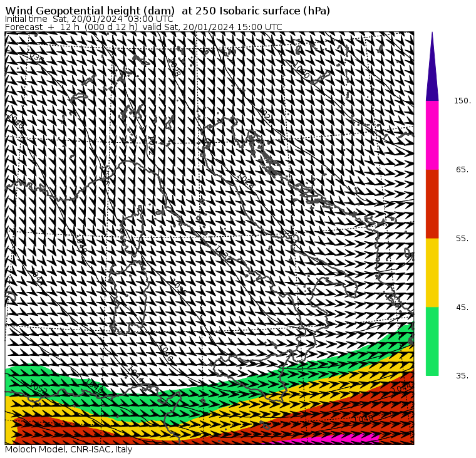This screenshot has width=476, height=458.
Task: Click the "1020" contour label on the map
Action: [x=301, y=70]
